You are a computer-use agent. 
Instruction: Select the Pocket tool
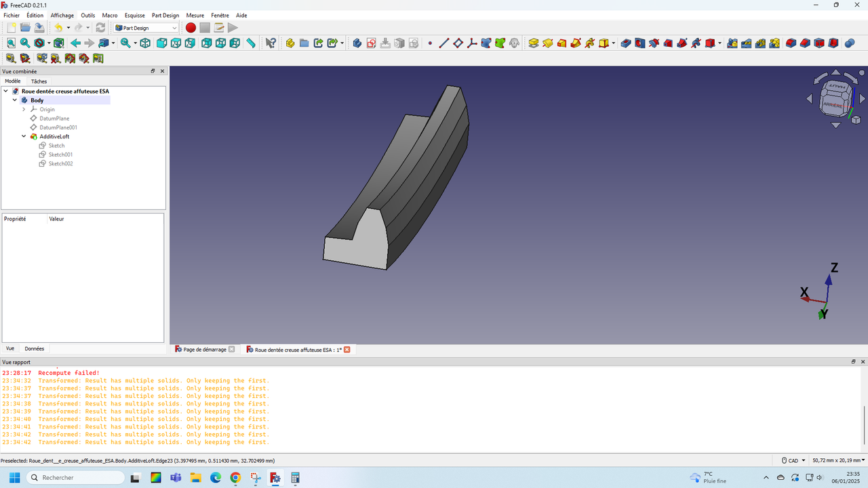click(x=626, y=43)
